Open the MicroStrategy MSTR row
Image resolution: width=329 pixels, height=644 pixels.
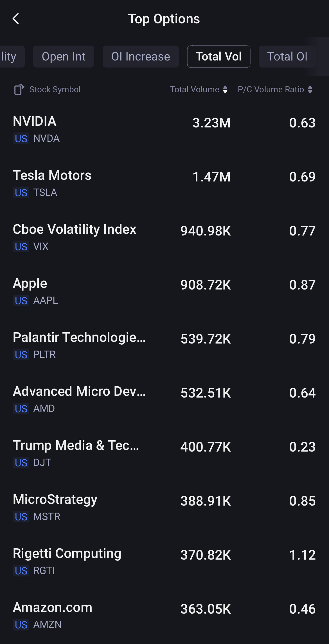coord(164,508)
